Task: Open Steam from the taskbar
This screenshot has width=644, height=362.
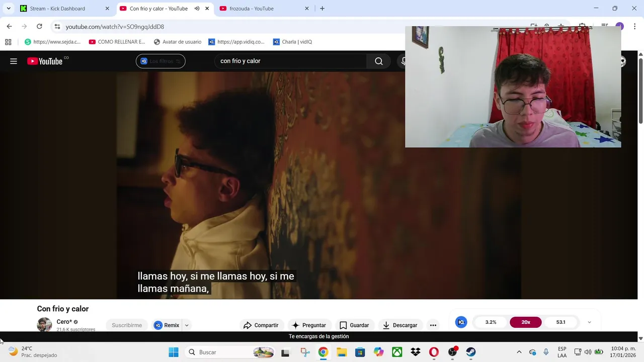Action: (x=471, y=352)
